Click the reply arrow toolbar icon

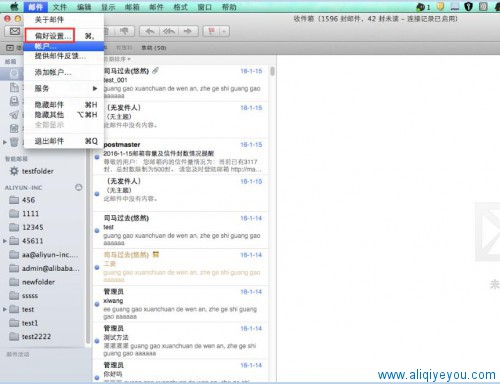[x=150, y=31]
